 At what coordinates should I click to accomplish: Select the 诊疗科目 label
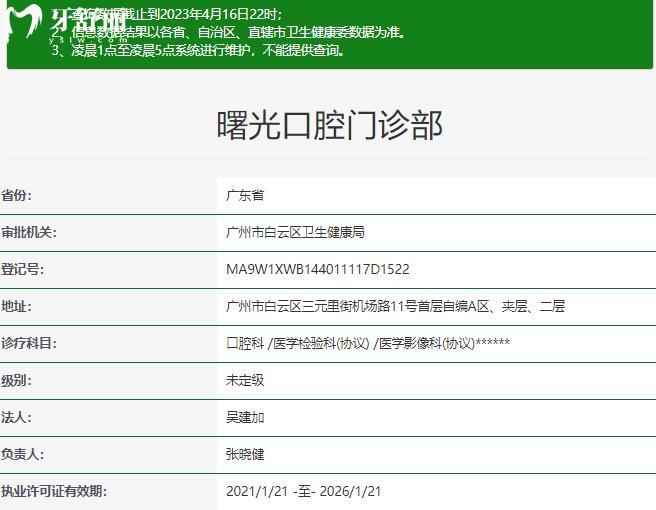coord(29,343)
